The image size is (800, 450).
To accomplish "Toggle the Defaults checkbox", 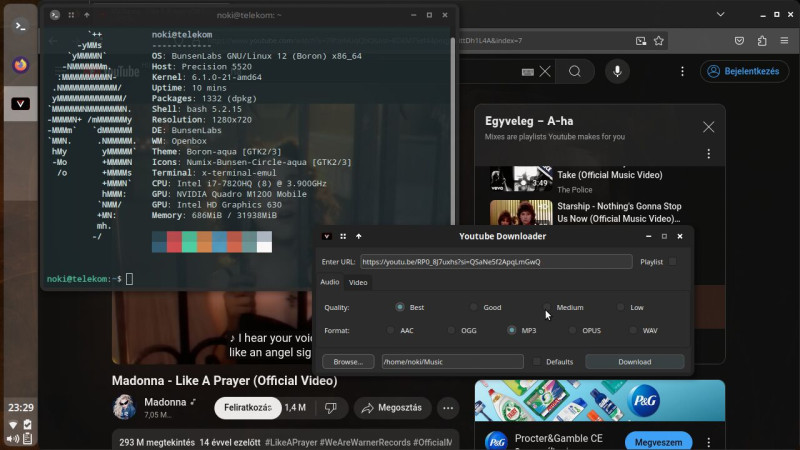I will point(536,362).
